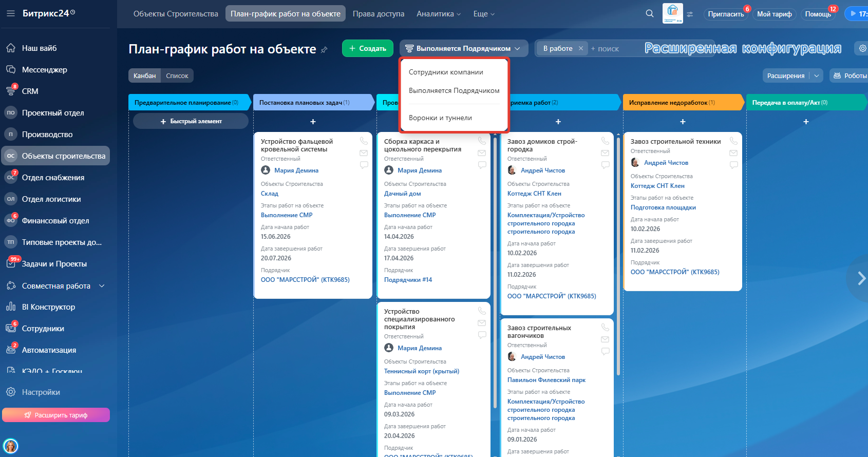868x457 pixels.
Task: Open the 'Еще' dropdown menu
Action: click(484, 14)
